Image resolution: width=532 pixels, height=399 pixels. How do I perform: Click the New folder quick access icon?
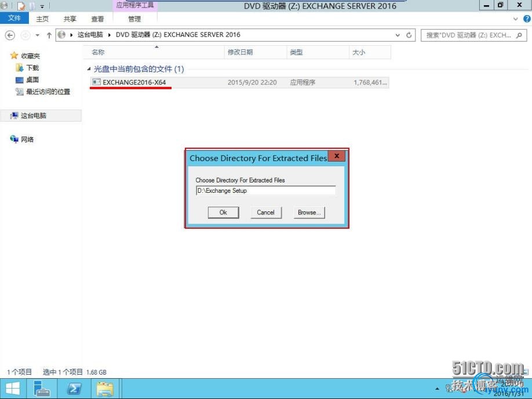[32, 6]
